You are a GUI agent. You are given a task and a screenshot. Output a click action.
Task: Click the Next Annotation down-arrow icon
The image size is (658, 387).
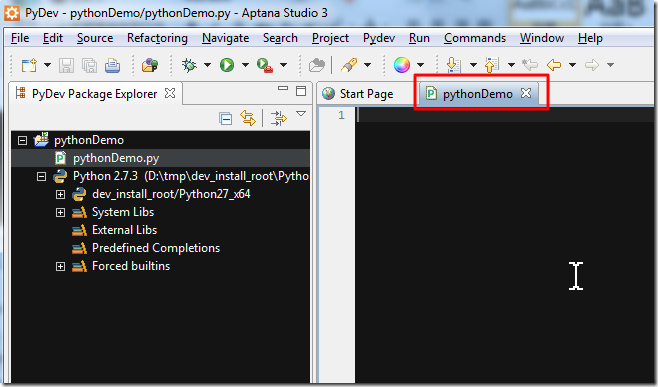pos(454,65)
